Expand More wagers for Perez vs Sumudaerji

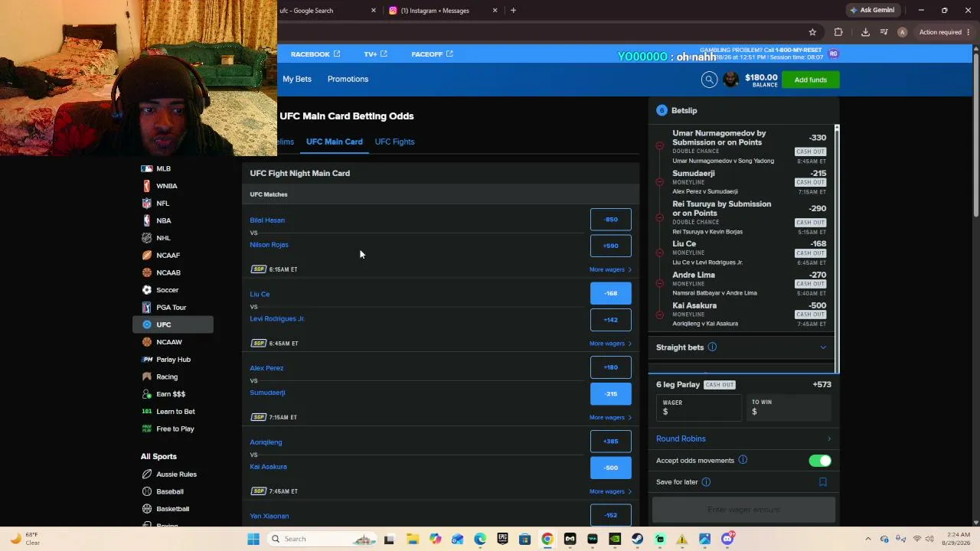pos(610,418)
